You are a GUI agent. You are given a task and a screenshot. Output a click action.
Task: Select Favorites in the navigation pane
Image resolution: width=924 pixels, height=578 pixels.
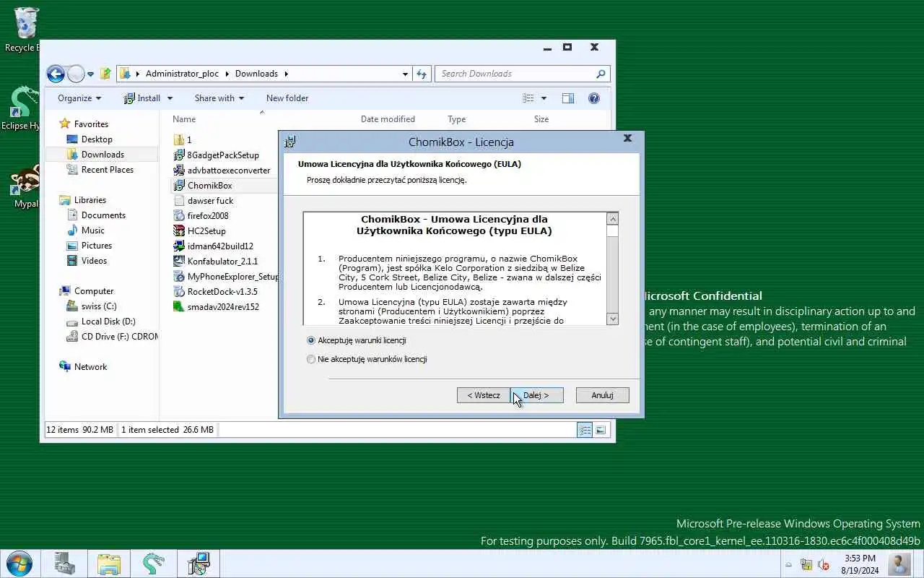point(91,124)
